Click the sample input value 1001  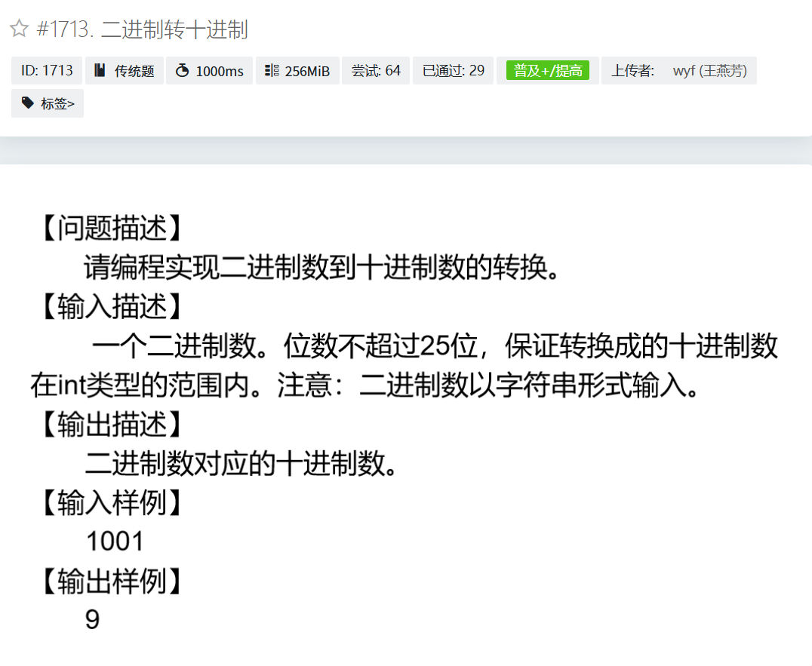(115, 542)
